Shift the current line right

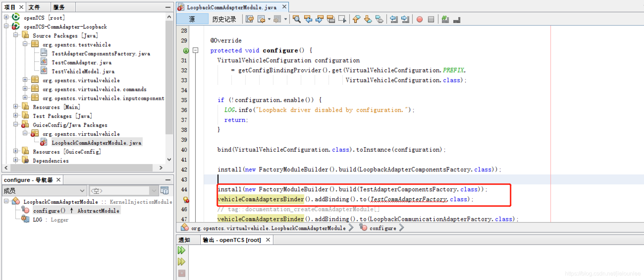pyautogui.click(x=405, y=19)
